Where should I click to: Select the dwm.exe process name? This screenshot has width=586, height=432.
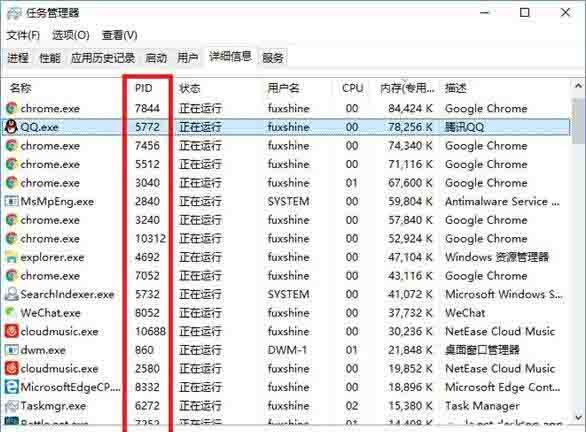(x=43, y=350)
